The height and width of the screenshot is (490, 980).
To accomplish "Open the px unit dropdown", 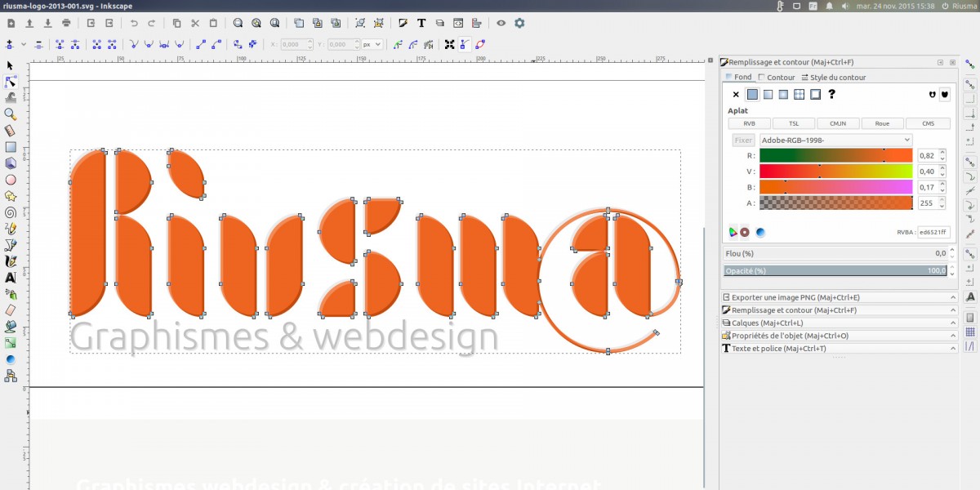I will 372,44.
